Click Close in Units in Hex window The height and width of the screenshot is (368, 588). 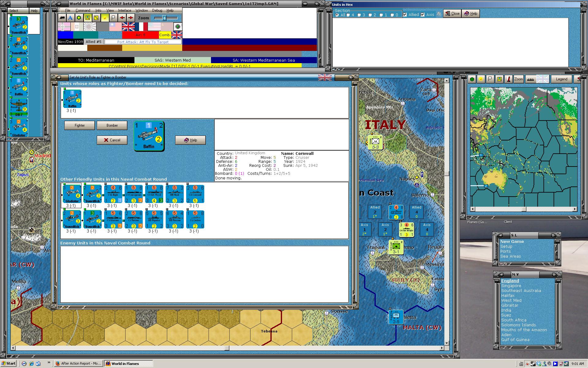[x=452, y=13]
